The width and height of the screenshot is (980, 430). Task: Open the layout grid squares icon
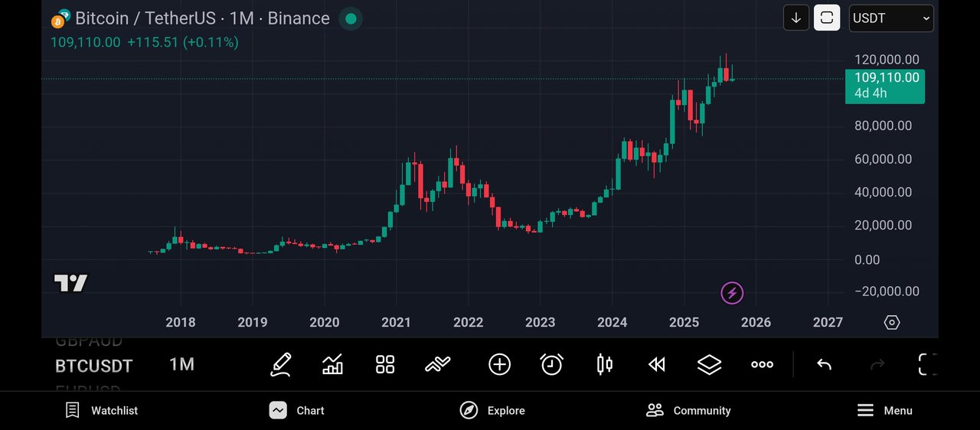385,365
